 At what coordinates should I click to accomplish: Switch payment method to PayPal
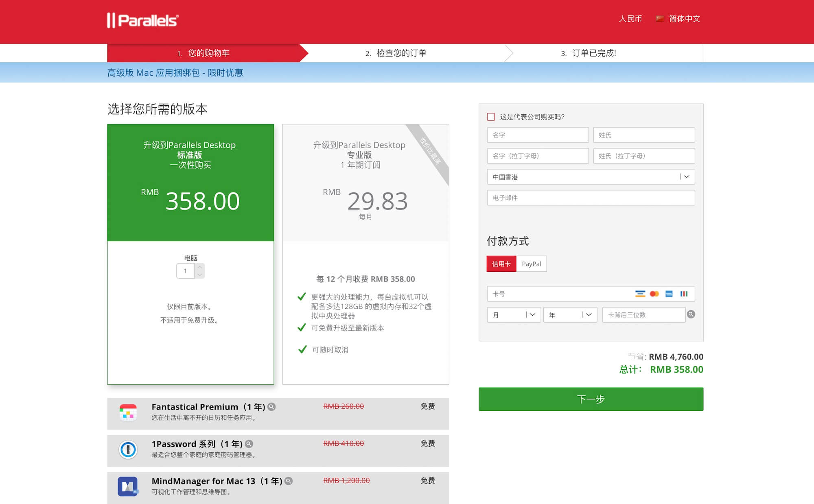pyautogui.click(x=531, y=264)
